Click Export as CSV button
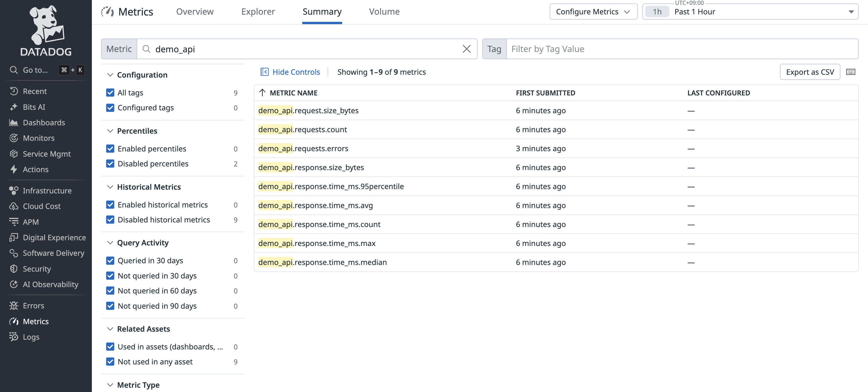This screenshot has width=868, height=392. point(809,72)
